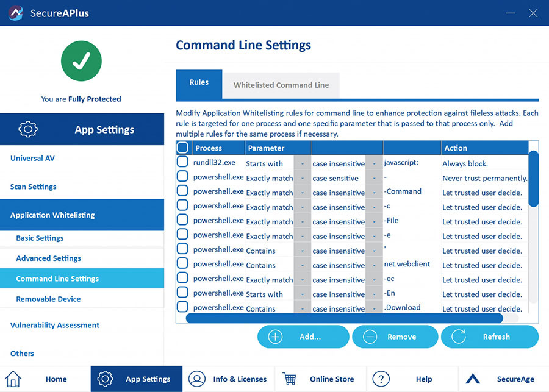This screenshot has width=549, height=392.
Task: Click the SecureAge logo icon in bottom bar
Action: coord(473,379)
